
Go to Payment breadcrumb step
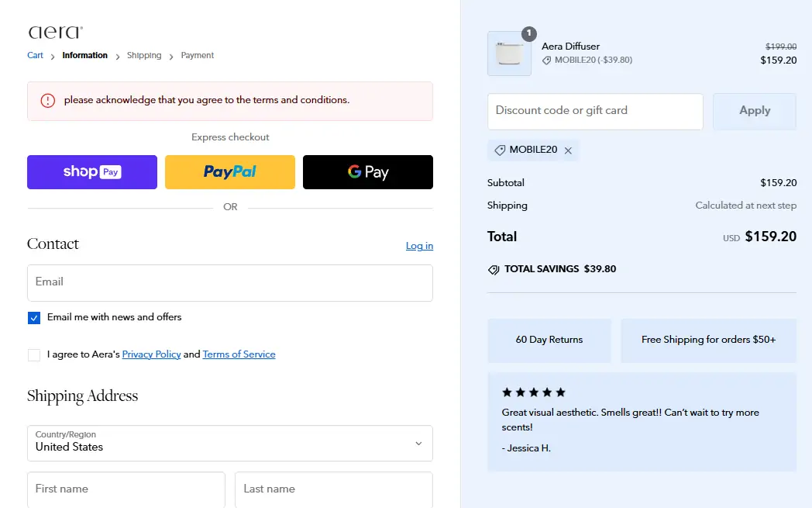point(198,55)
